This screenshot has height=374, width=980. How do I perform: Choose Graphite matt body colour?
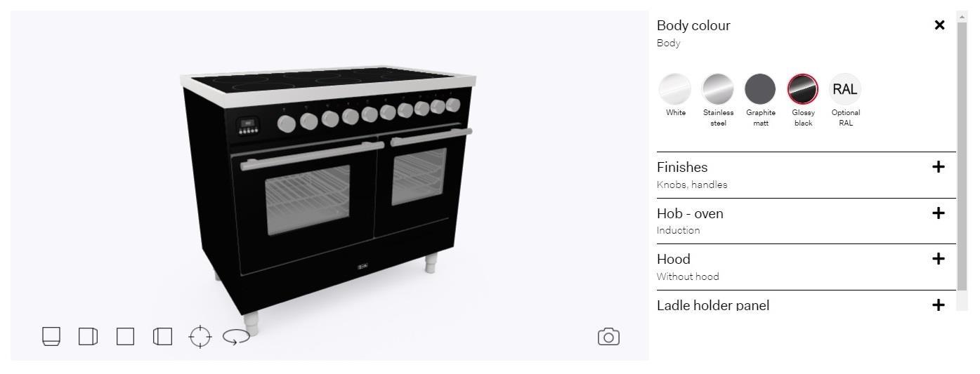pos(760,90)
